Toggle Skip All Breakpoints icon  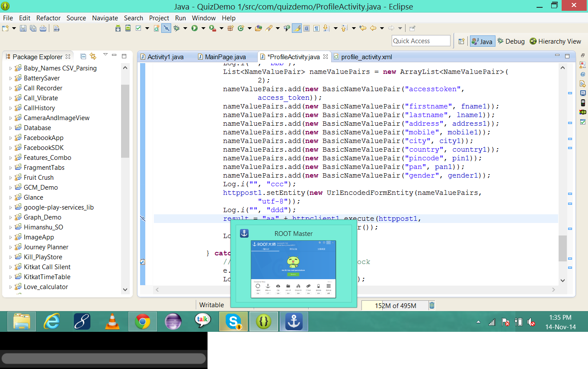click(166, 28)
